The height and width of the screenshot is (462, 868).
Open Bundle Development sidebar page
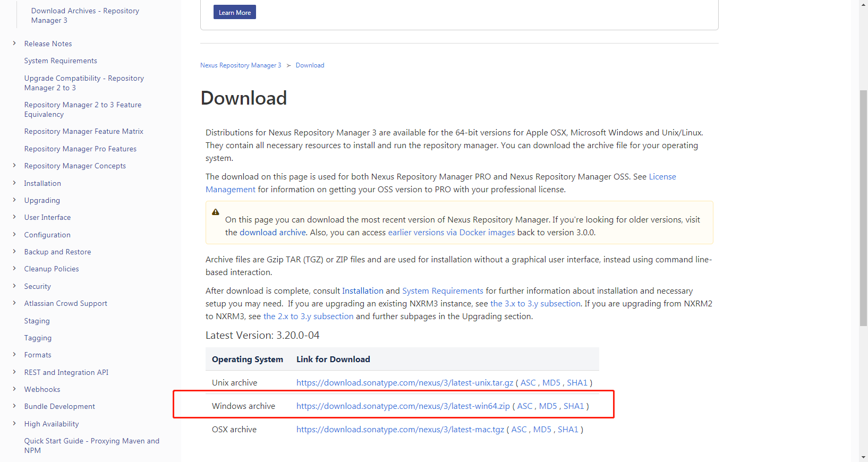[59, 406]
